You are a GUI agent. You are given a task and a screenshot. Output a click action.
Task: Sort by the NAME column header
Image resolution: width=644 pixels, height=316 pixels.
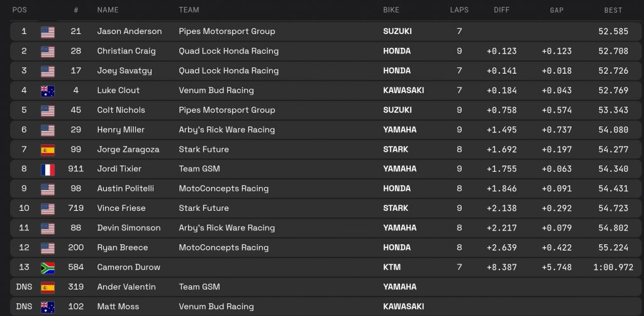108,10
